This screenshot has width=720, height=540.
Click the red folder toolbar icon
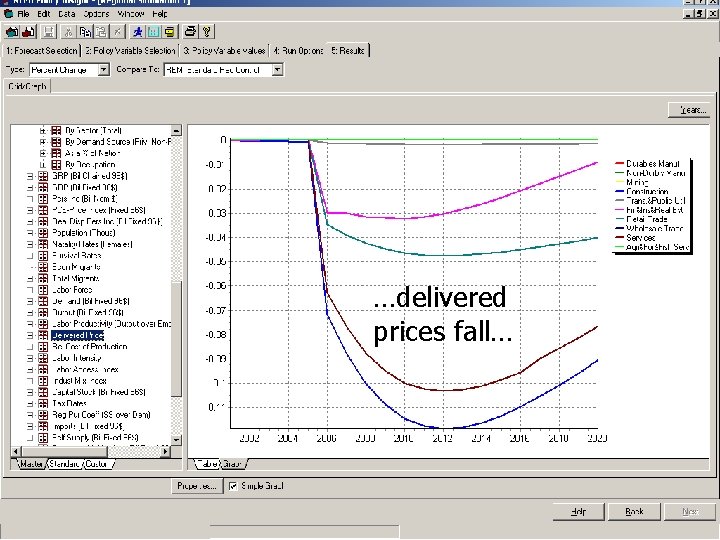[28, 32]
